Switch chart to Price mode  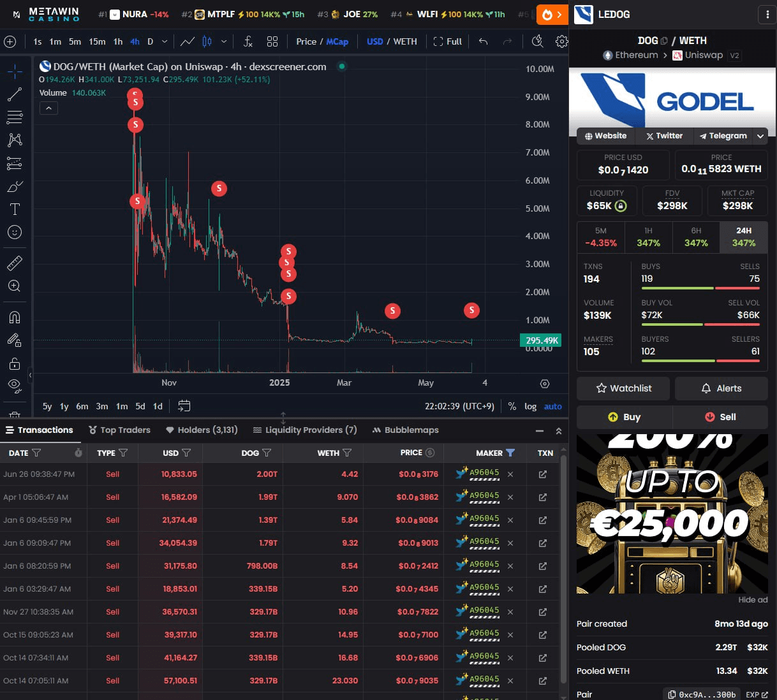pyautogui.click(x=306, y=41)
